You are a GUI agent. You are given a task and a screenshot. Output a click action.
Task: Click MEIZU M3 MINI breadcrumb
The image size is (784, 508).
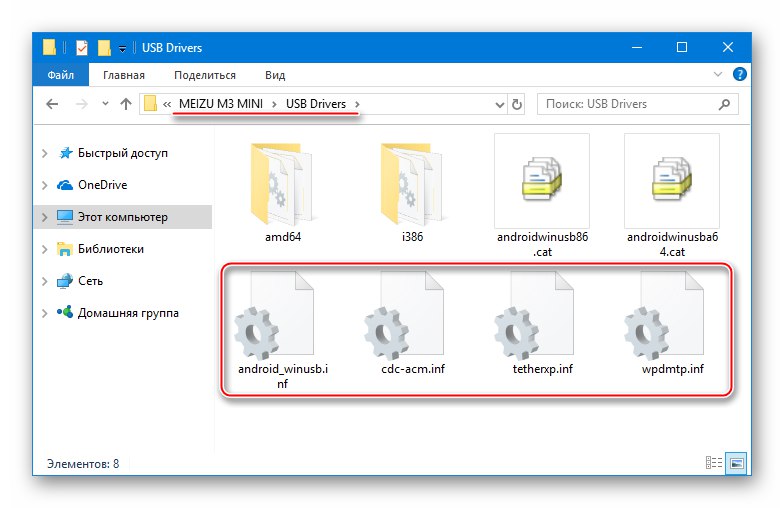pyautogui.click(x=220, y=104)
